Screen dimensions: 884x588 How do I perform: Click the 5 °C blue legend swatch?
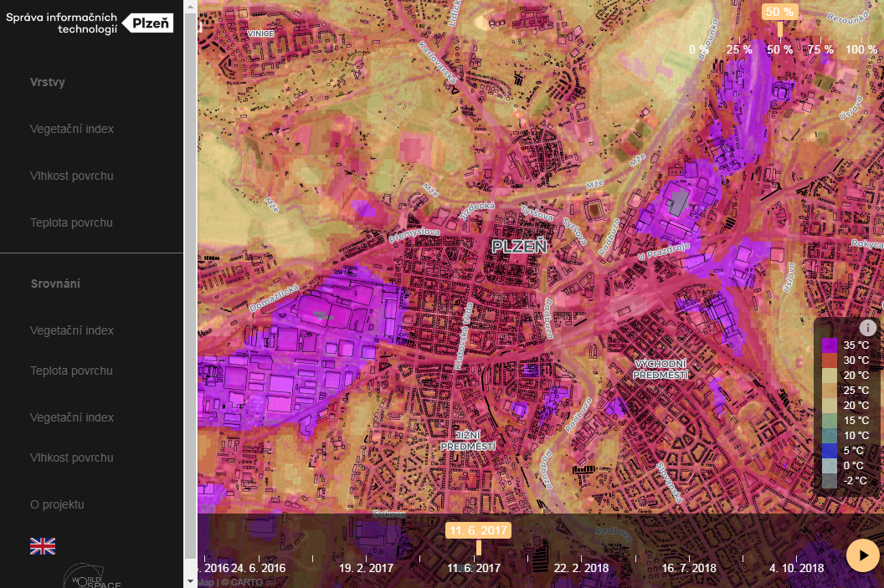[830, 451]
